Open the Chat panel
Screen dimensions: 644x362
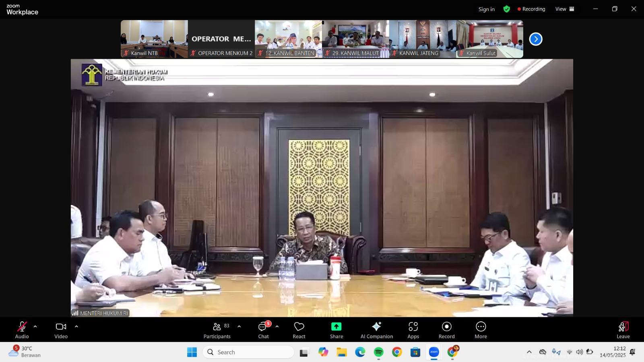point(263,330)
